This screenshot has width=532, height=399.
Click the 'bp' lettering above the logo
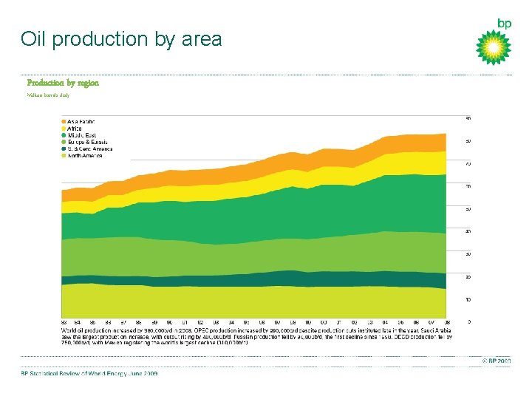pos(504,24)
